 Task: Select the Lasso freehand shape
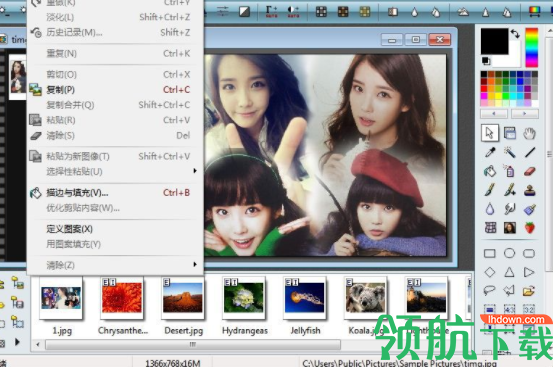(490, 291)
